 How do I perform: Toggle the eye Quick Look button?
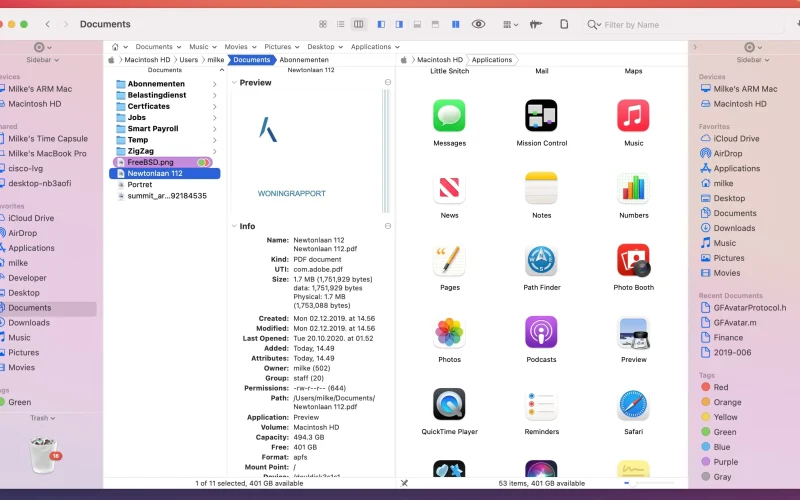pos(478,24)
